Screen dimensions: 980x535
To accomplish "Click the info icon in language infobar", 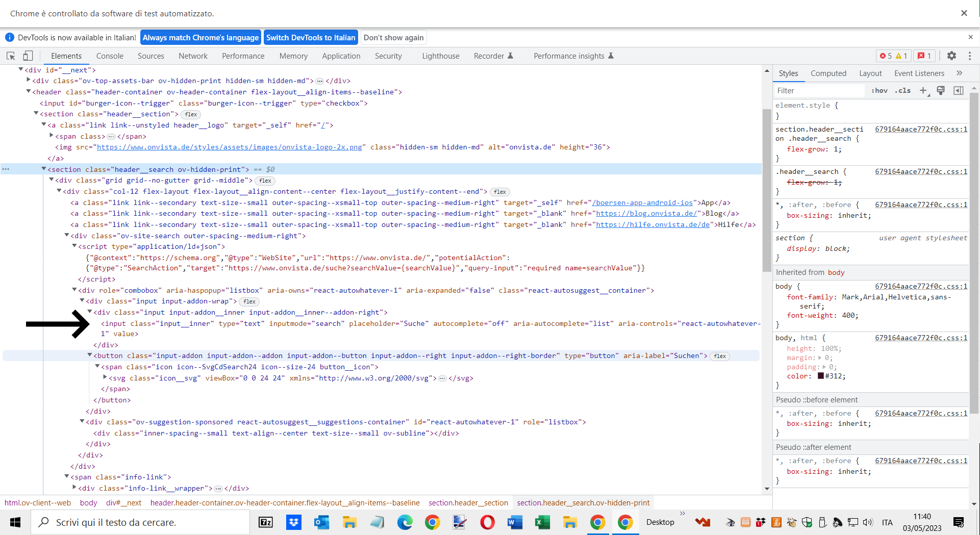I will (9, 37).
